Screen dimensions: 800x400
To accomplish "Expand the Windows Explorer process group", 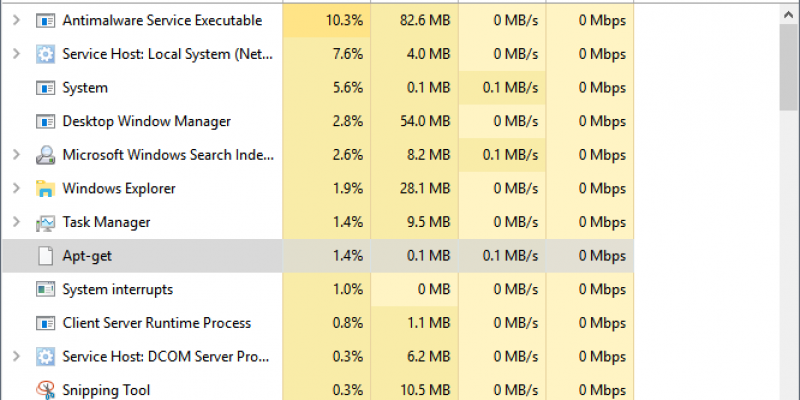I will point(16,188).
